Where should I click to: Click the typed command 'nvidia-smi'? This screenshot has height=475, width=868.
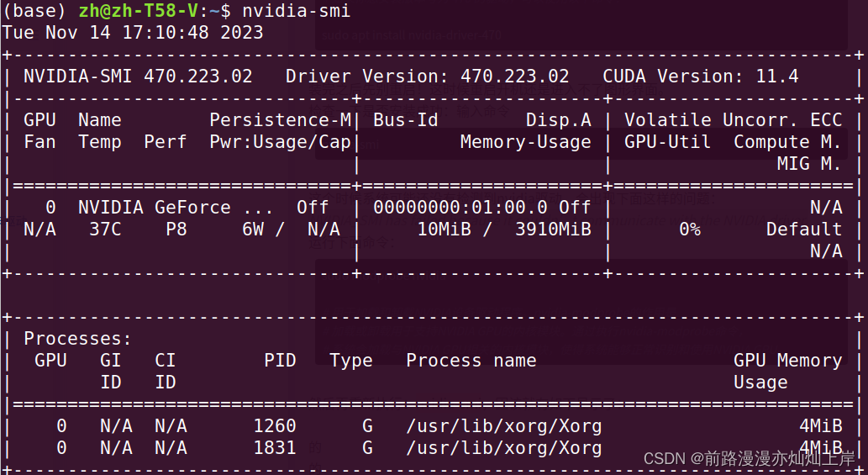(296, 11)
